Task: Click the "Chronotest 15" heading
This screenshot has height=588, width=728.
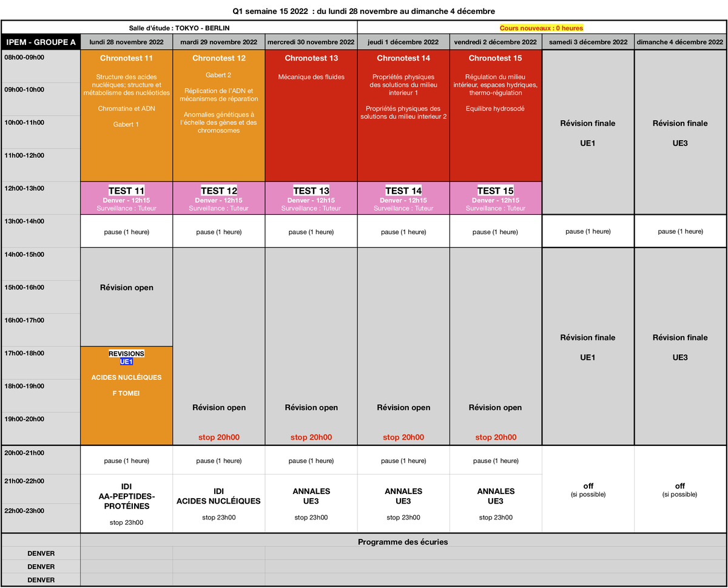Action: pyautogui.click(x=496, y=58)
